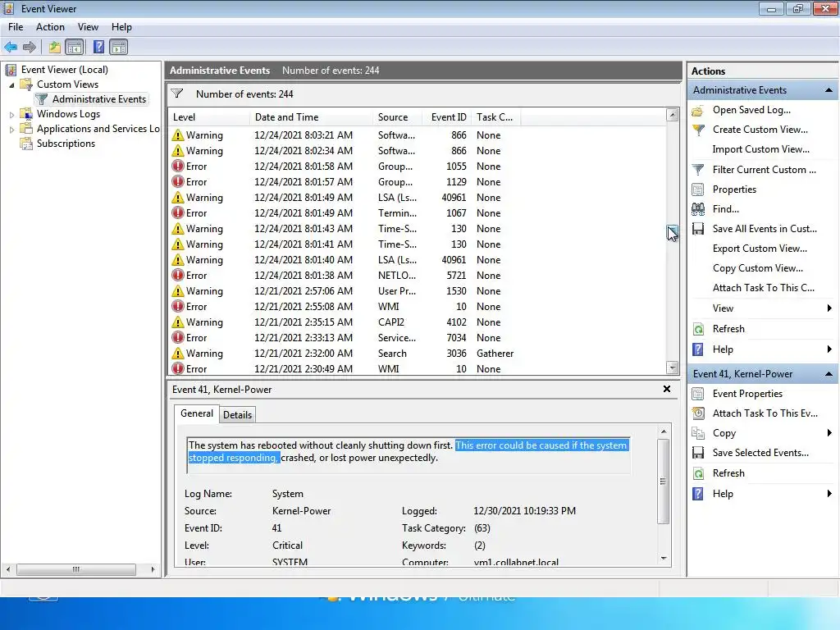Viewport: 840px width, 630px height.
Task: Select the Service Control 7034 error row
Action: [x=418, y=338]
